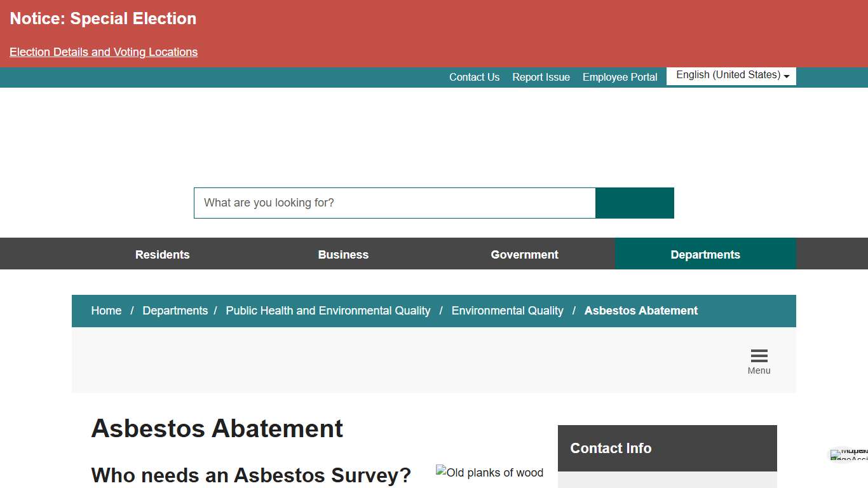Expand the English (United States) language dropdown
868x488 pixels.
tap(730, 76)
